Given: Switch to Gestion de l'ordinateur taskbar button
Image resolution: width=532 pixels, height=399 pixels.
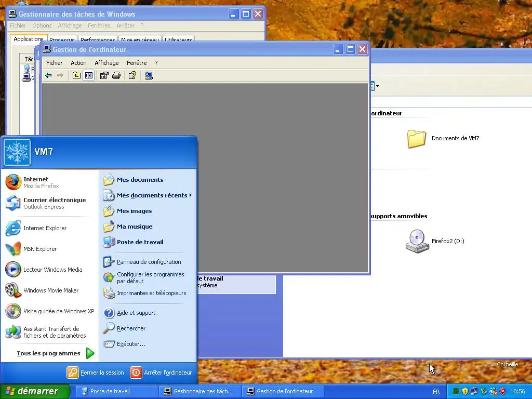Looking at the screenshot, I should [283, 391].
